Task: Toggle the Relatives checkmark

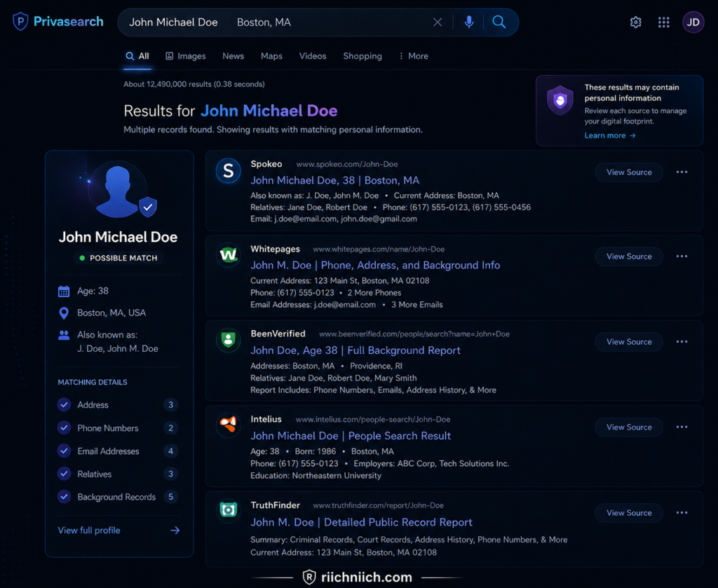Action: (x=64, y=474)
